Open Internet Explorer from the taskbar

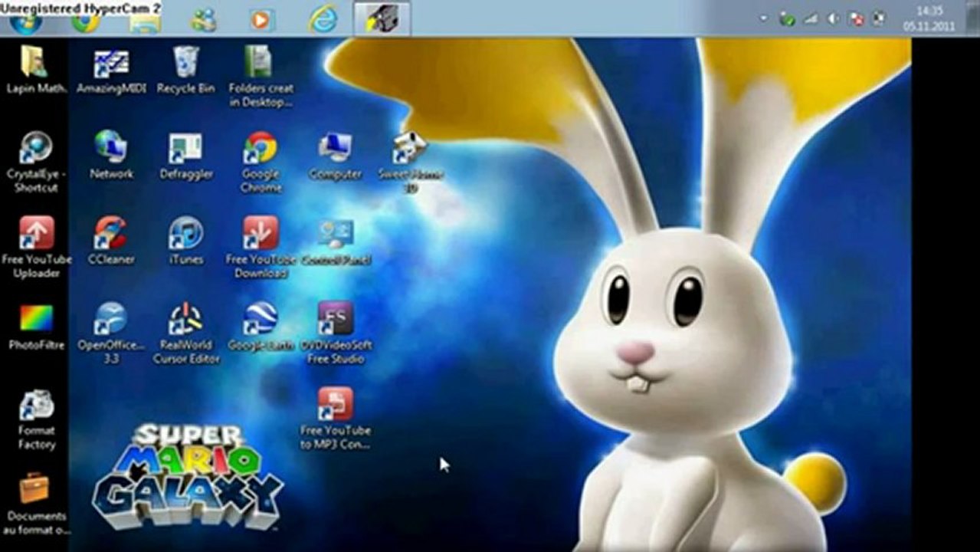(323, 19)
